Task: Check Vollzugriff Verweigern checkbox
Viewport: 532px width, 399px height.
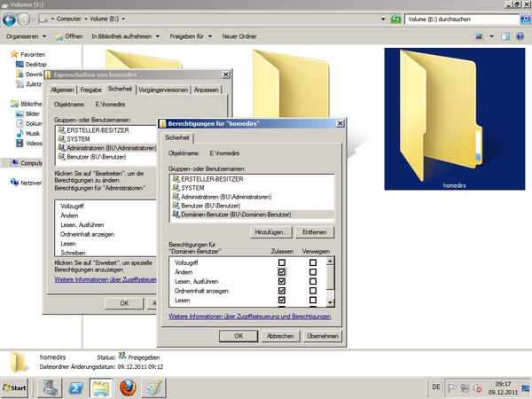Action: point(312,262)
